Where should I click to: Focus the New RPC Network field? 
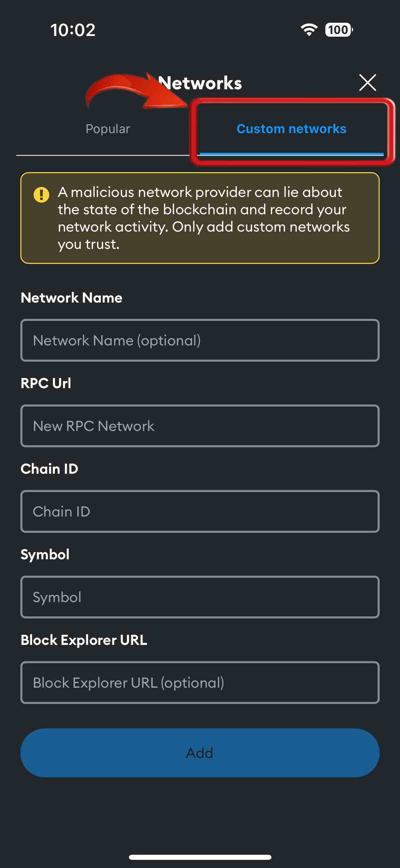(x=200, y=426)
